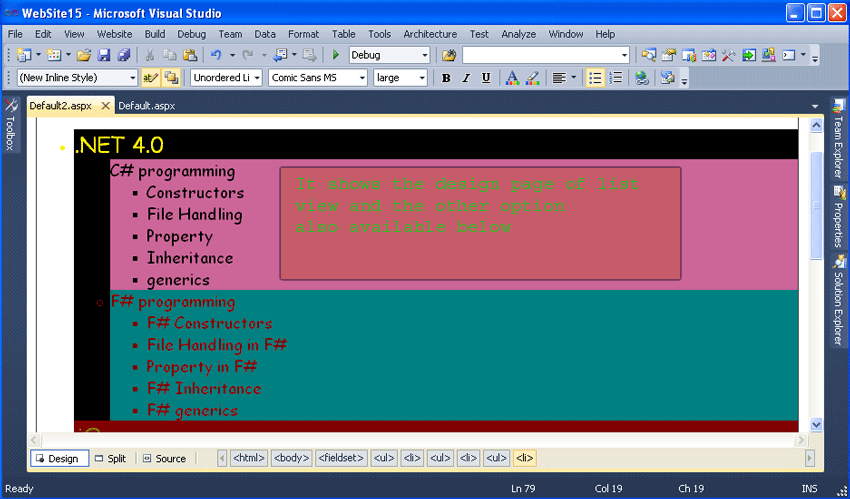Toggle the Ordered List numbering button
The image size is (850, 499).
(x=615, y=78)
